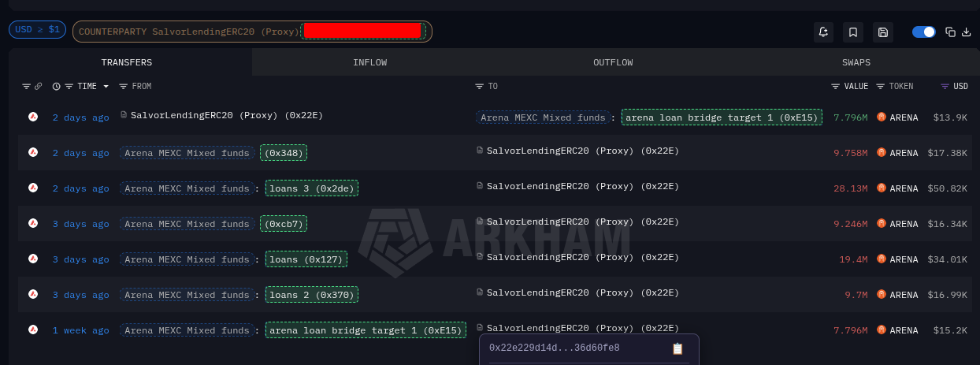
Task: Click Avalanche chain icon in $17.38K row
Action: pos(33,152)
